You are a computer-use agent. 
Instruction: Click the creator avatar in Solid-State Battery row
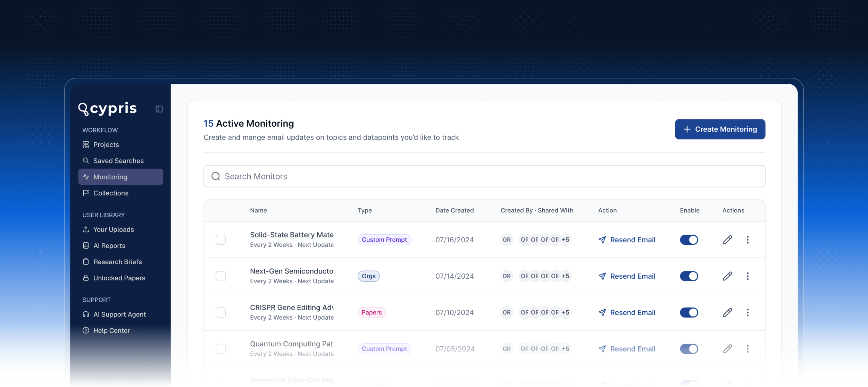point(507,239)
